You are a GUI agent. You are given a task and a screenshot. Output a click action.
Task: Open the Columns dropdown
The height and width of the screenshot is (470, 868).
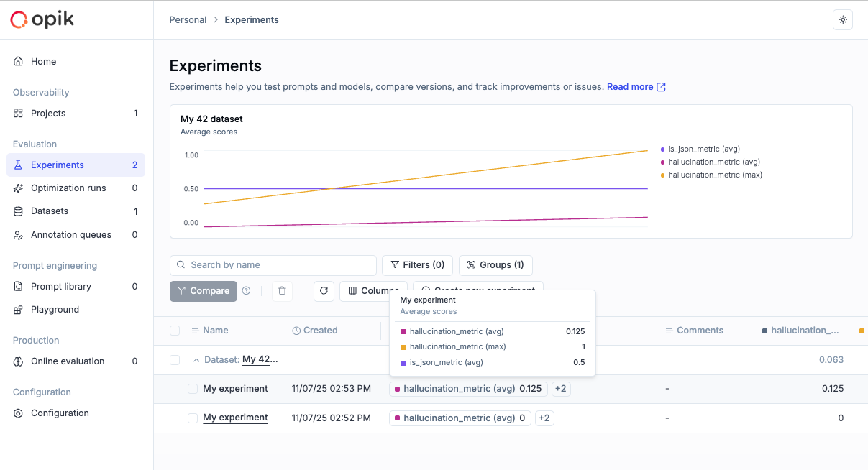pos(374,291)
